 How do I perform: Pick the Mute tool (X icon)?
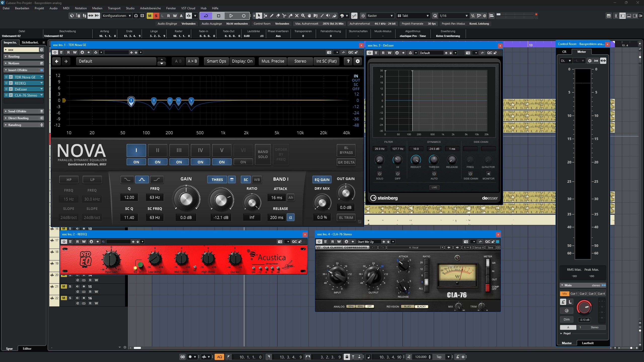(297, 16)
